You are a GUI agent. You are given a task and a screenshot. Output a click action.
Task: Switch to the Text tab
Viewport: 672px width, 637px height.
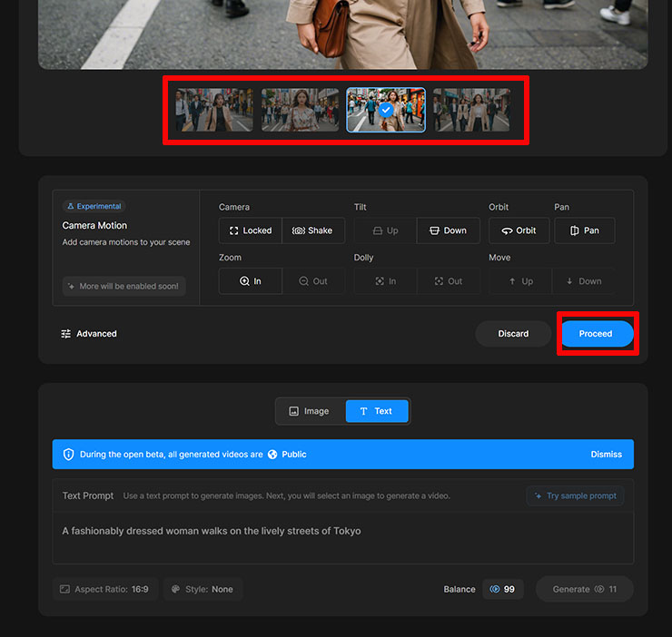(377, 411)
